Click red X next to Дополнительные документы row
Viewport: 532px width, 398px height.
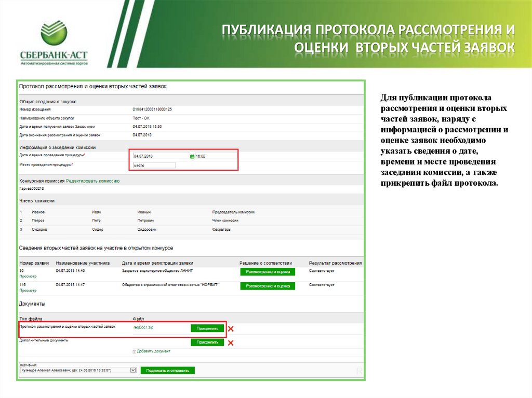(x=231, y=343)
